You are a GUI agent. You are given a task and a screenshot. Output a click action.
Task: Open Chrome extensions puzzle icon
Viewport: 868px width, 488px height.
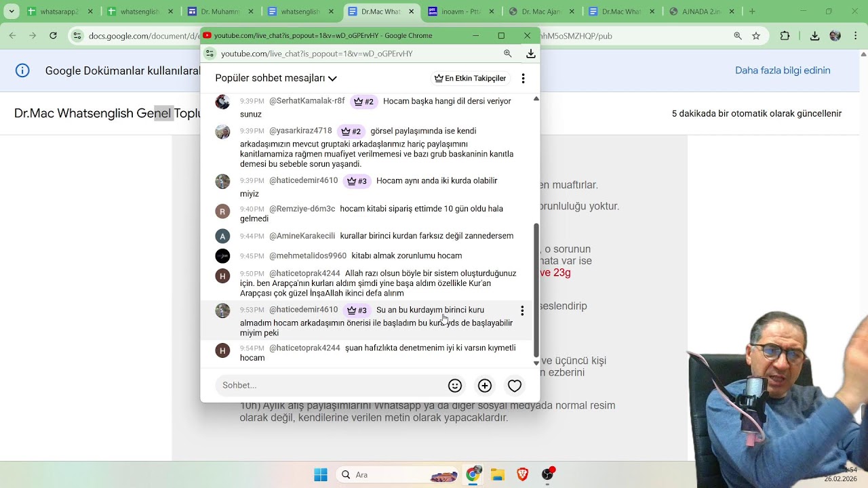[x=785, y=36]
